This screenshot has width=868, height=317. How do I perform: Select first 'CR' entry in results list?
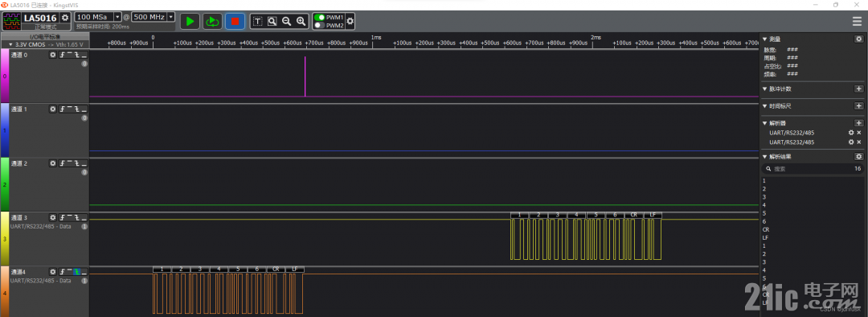click(766, 229)
